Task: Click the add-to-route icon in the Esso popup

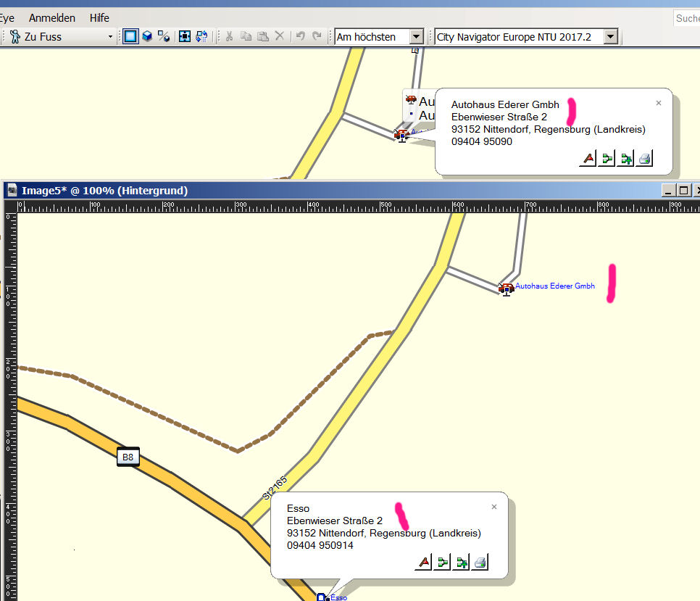Action: point(461,562)
